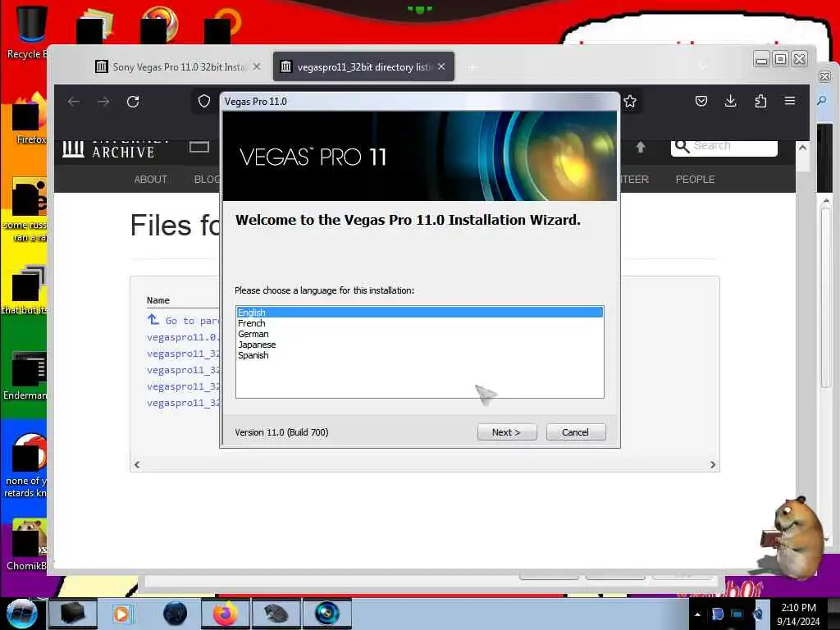Close the Sony Vegas Pro 11.0 32bit tab
This screenshot has height=630, width=840.
[x=257, y=66]
